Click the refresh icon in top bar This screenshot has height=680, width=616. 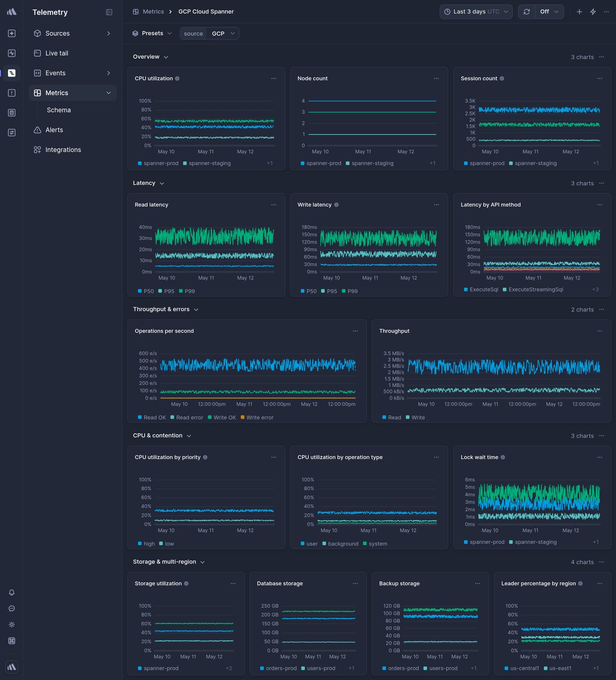pos(526,12)
